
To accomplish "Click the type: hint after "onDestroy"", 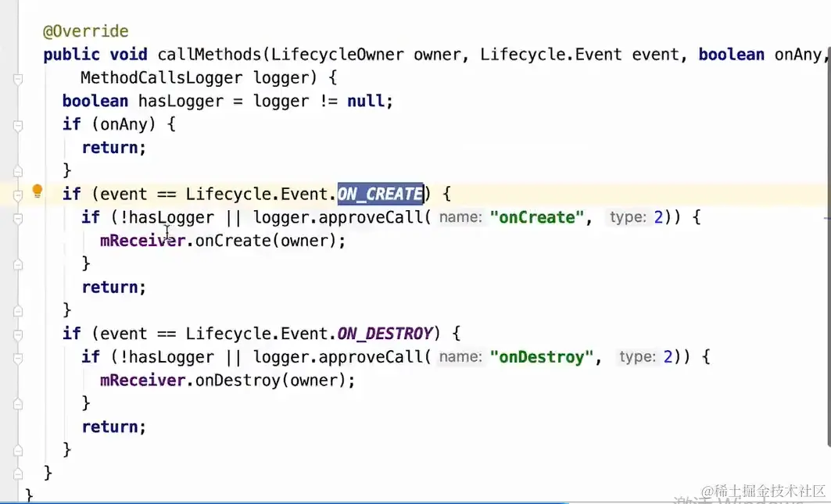I will (x=638, y=357).
